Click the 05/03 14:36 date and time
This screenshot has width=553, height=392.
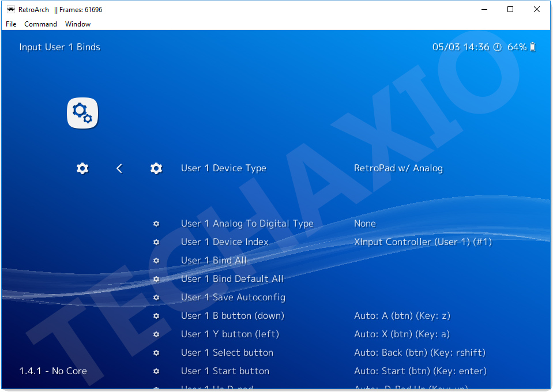tap(461, 47)
